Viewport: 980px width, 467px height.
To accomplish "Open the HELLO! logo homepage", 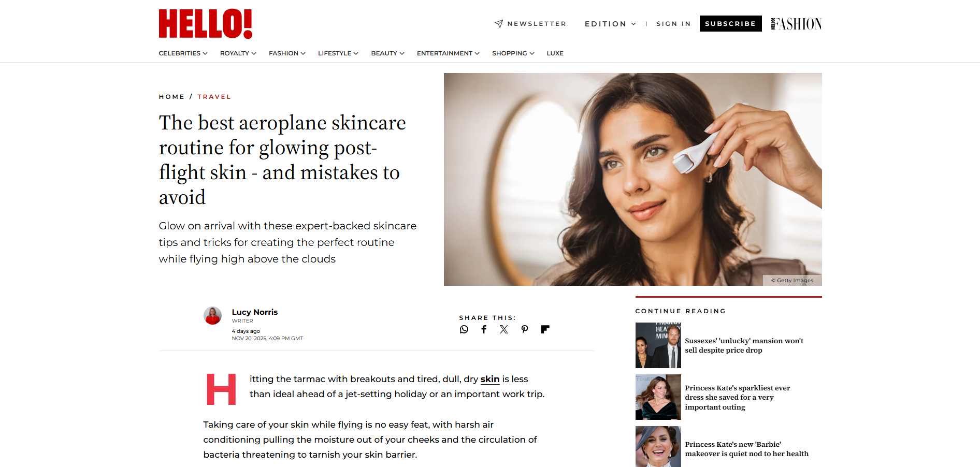I will click(x=206, y=24).
